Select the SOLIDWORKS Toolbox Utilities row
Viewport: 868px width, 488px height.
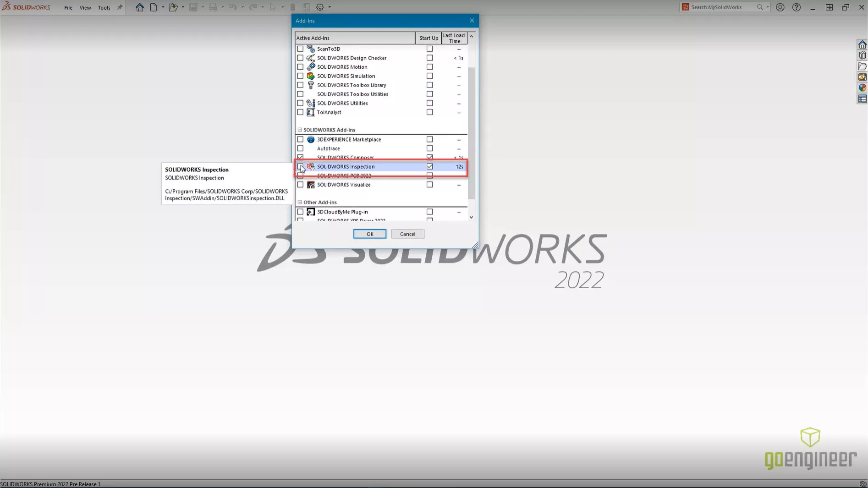point(381,94)
